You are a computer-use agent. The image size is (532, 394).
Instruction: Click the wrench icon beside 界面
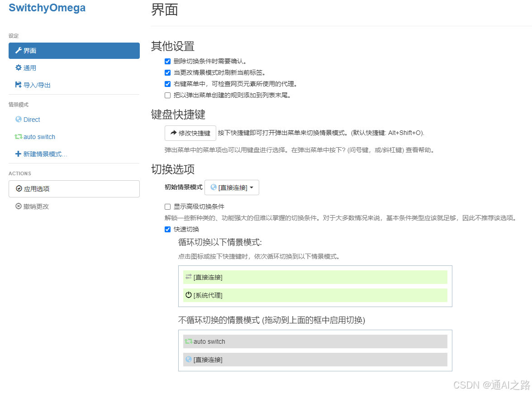coord(18,51)
